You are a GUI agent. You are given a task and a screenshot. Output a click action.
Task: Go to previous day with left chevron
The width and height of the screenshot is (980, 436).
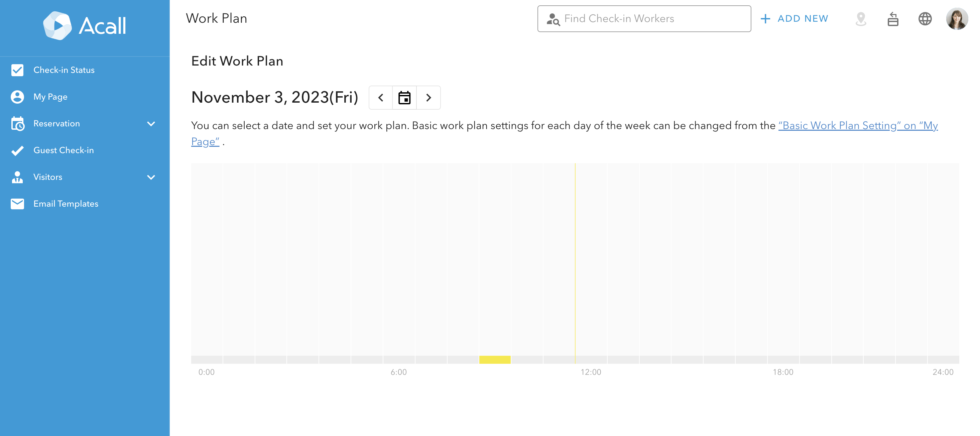click(381, 98)
